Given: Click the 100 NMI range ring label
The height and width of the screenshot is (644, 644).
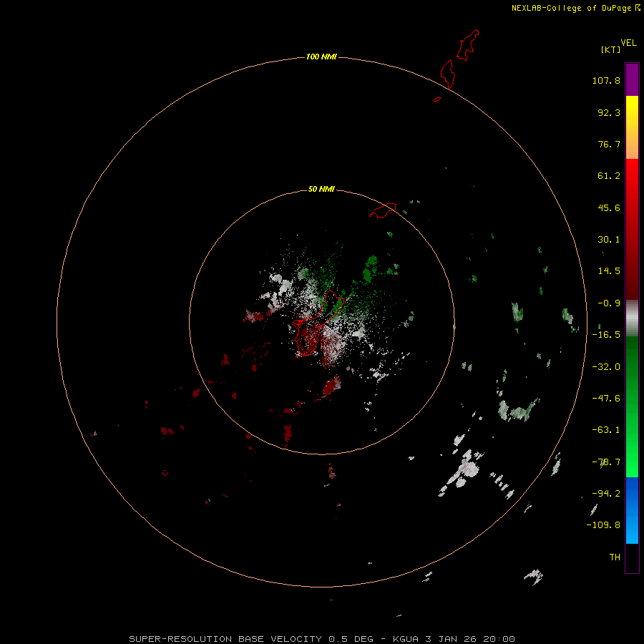Looking at the screenshot, I should point(321,57).
